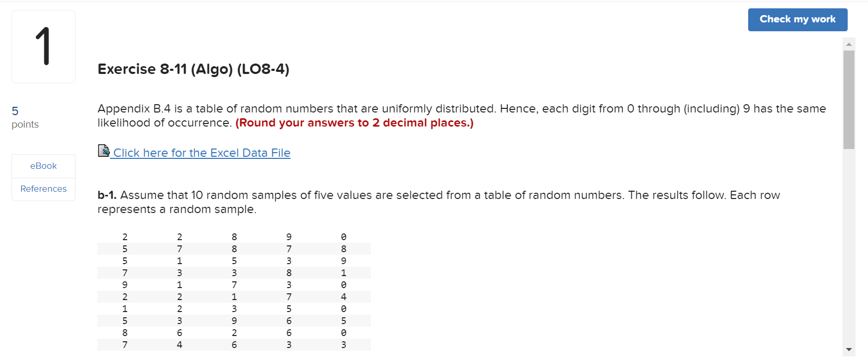Image resolution: width=868 pixels, height=360 pixels.
Task: Click the Excel file icon beside the data link
Action: point(103,151)
